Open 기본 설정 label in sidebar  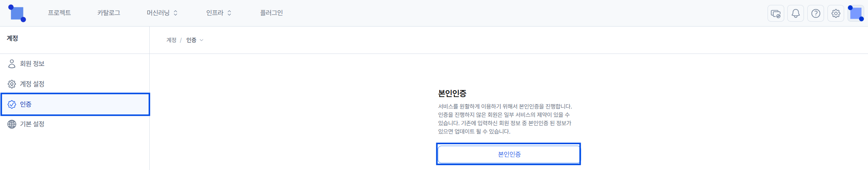(32, 124)
